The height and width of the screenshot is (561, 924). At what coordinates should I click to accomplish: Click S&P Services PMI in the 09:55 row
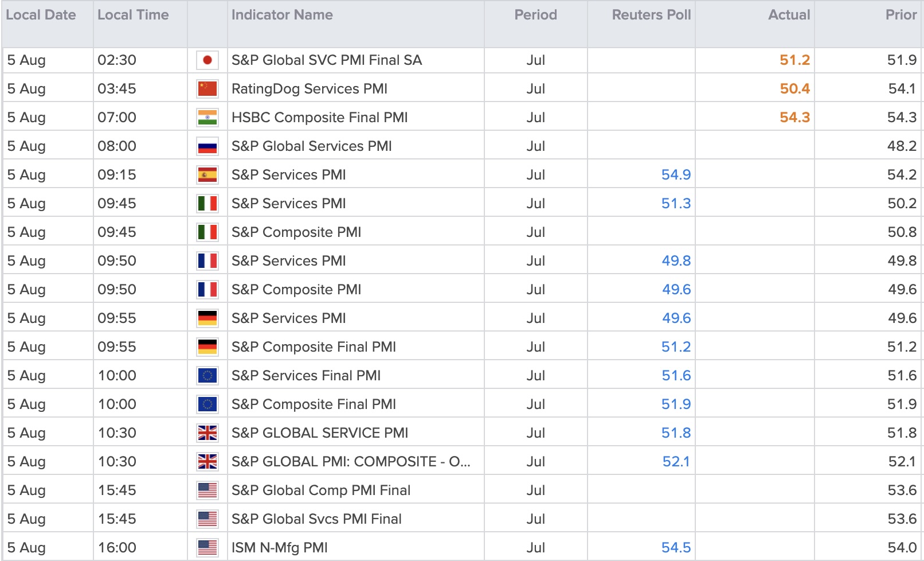(289, 318)
